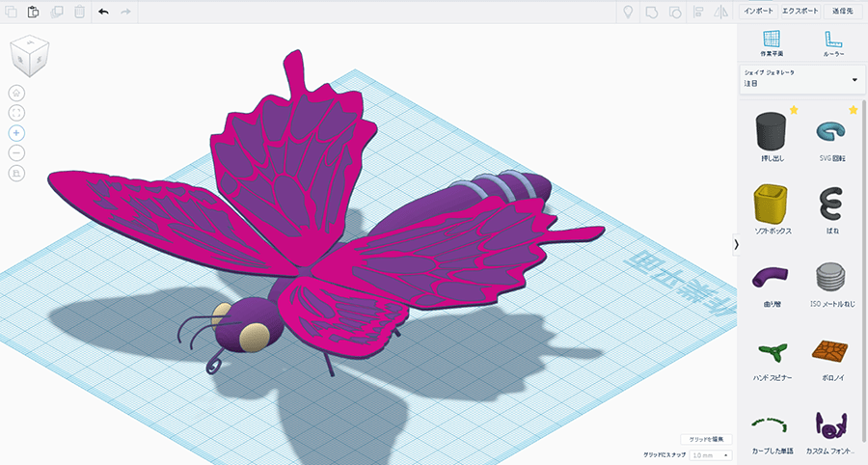
Task: Select the ハンドスピナー shape
Action: (x=772, y=359)
